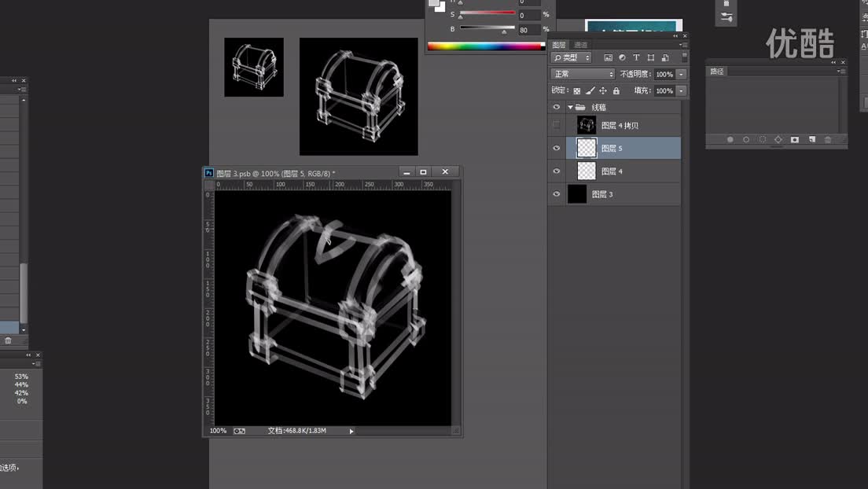Click the lock all padlock icon
The width and height of the screenshot is (868, 489).
click(616, 91)
